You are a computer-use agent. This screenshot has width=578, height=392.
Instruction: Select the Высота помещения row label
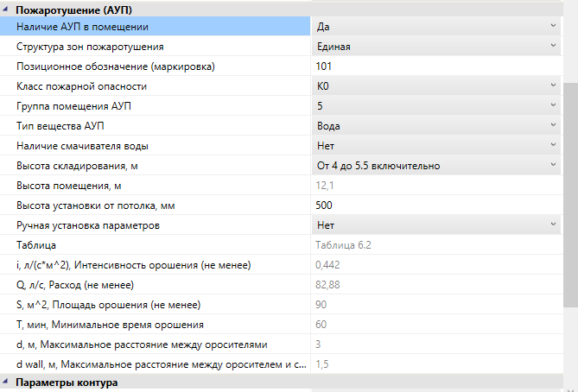[69, 186]
